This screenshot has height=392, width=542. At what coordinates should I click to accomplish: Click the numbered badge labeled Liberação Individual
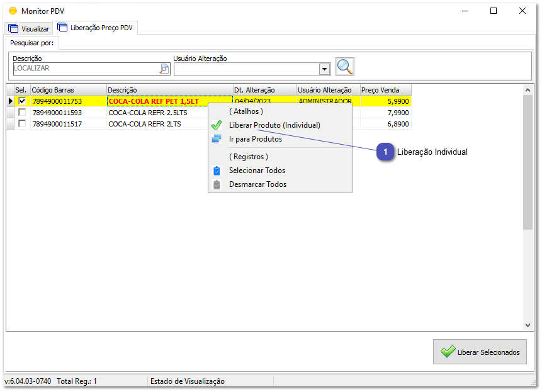click(x=385, y=152)
